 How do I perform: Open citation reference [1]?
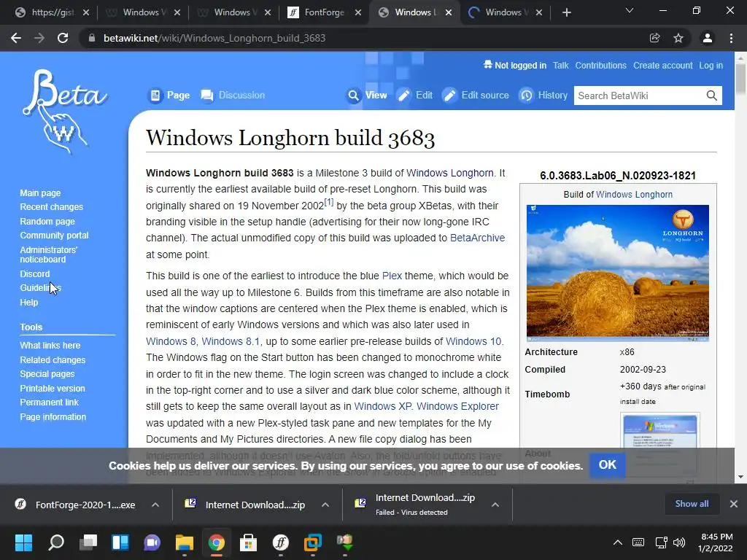click(329, 202)
